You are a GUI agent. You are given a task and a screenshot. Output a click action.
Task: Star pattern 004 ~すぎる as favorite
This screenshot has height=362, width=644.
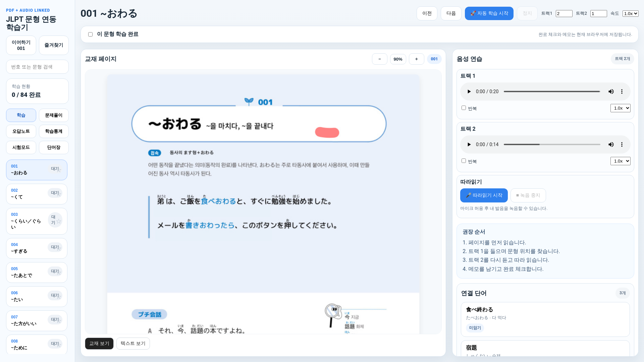tap(59, 248)
